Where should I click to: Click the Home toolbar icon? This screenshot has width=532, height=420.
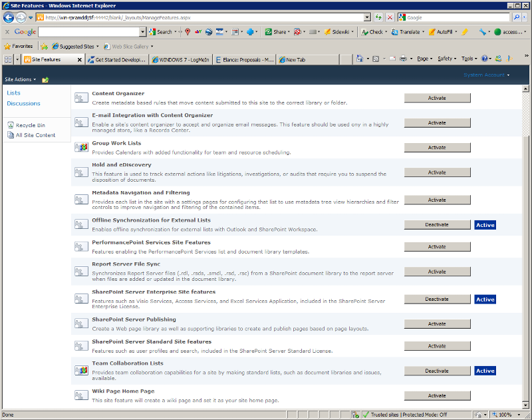point(360,59)
